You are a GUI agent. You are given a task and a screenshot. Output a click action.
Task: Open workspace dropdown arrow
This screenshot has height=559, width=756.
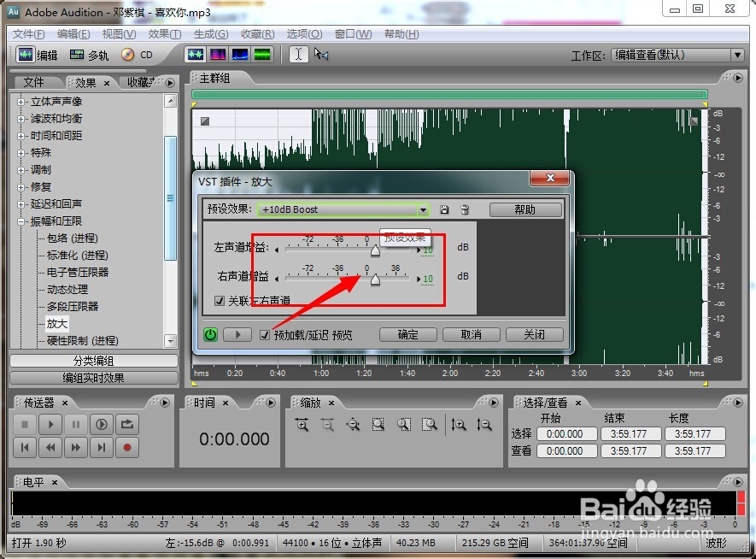pos(738,55)
